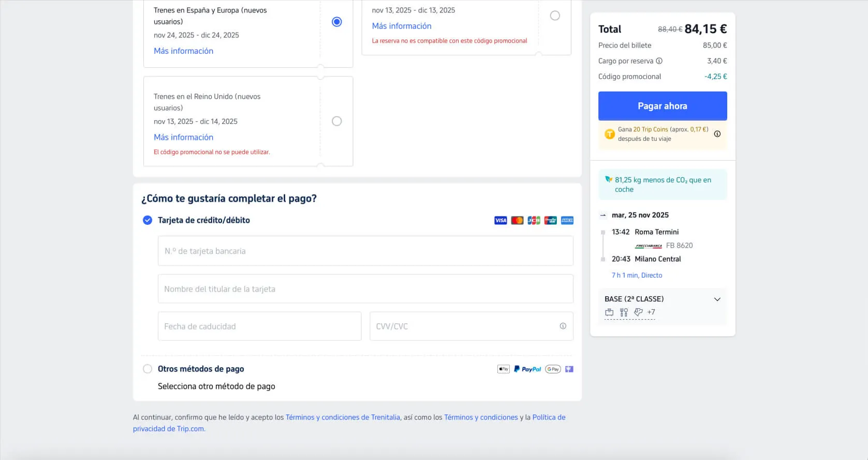Click the Apple Pay icon
868x460 pixels.
coord(504,369)
